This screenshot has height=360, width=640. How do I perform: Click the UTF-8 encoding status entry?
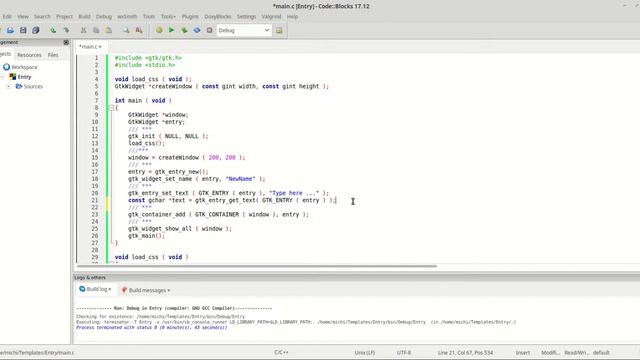(404, 352)
